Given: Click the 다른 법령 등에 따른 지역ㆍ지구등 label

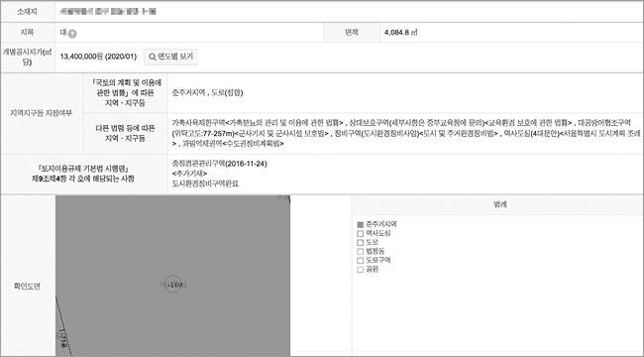Looking at the screenshot, I should click(125, 133).
